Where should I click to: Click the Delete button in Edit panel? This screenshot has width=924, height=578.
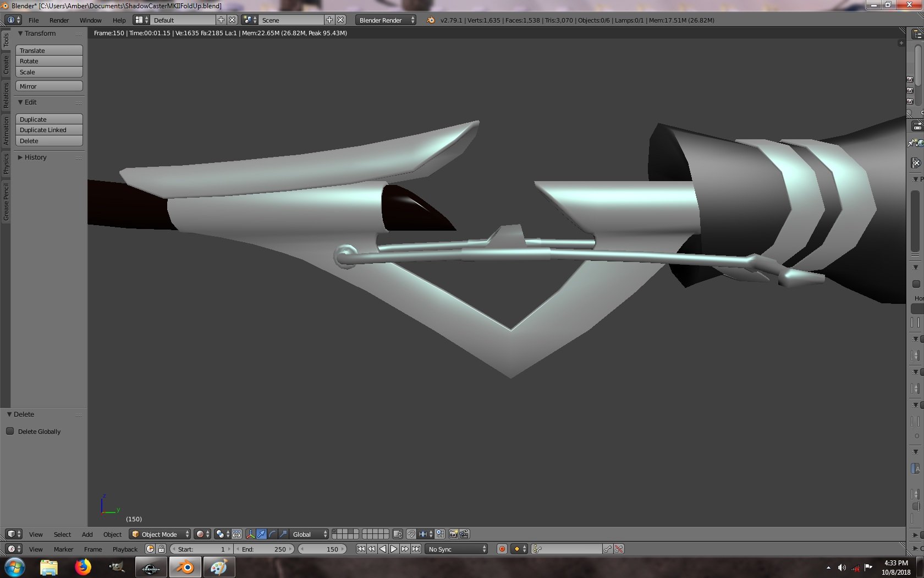coord(49,141)
